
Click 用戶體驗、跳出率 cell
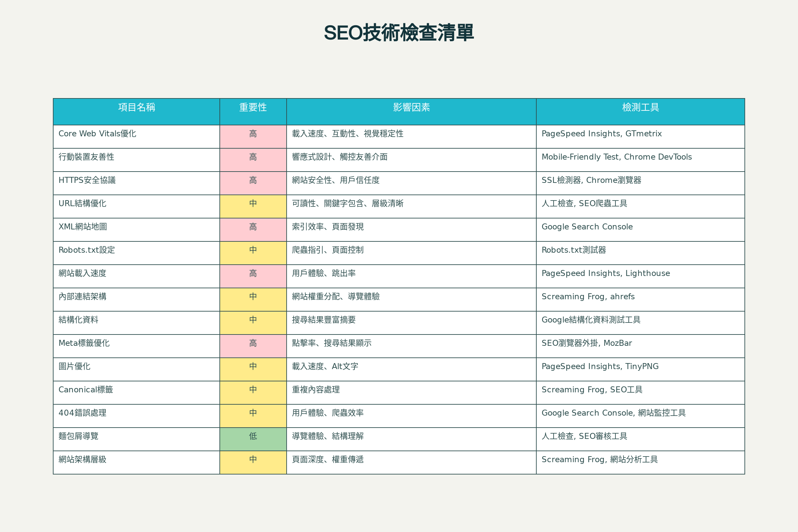(411, 276)
